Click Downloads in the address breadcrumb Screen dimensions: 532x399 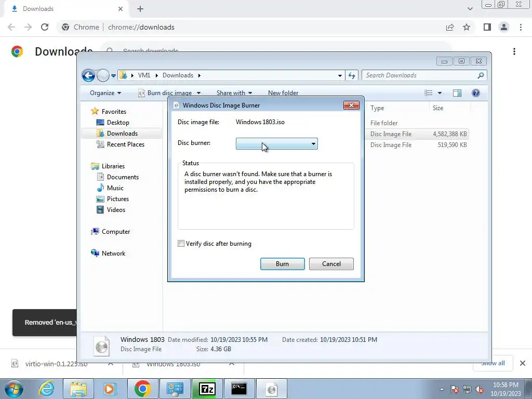pyautogui.click(x=178, y=75)
